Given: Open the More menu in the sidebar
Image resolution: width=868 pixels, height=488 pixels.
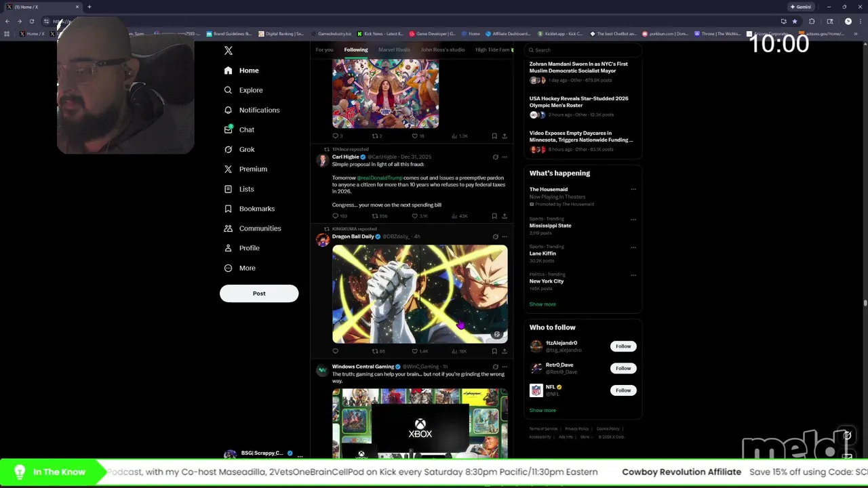Looking at the screenshot, I should tap(239, 268).
